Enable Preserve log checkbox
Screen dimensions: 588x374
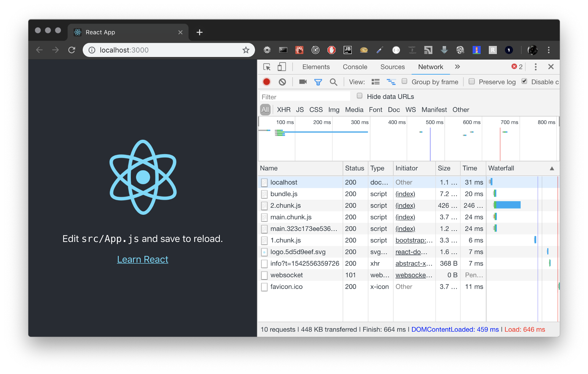coord(472,81)
